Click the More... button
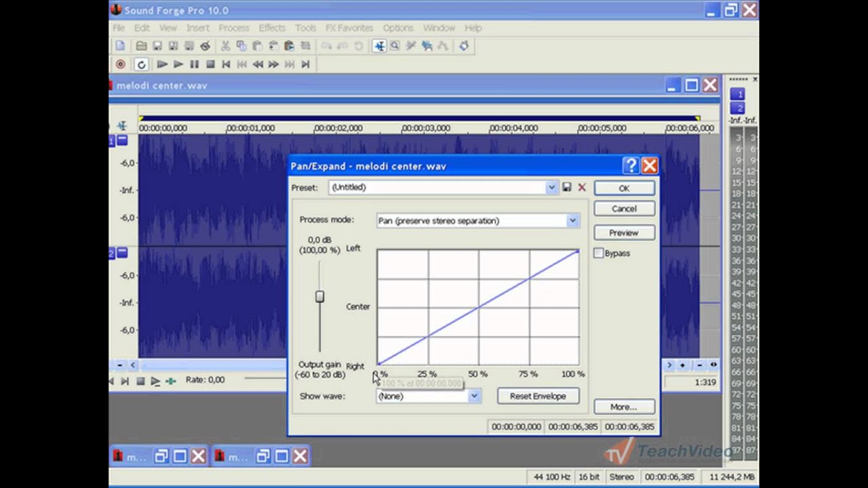Viewport: 868px width, 488px height. (x=624, y=407)
